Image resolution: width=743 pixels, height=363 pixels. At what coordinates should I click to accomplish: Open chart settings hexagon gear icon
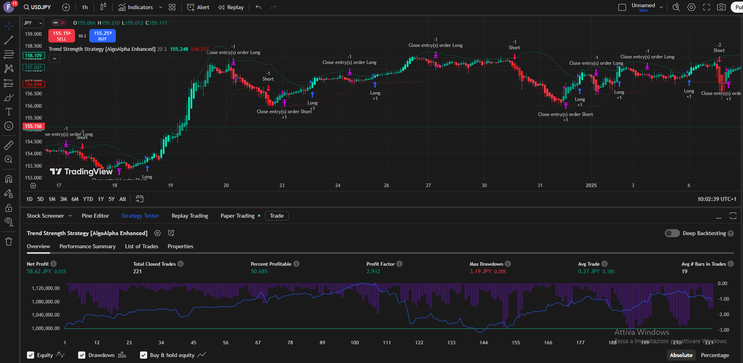pos(691,7)
